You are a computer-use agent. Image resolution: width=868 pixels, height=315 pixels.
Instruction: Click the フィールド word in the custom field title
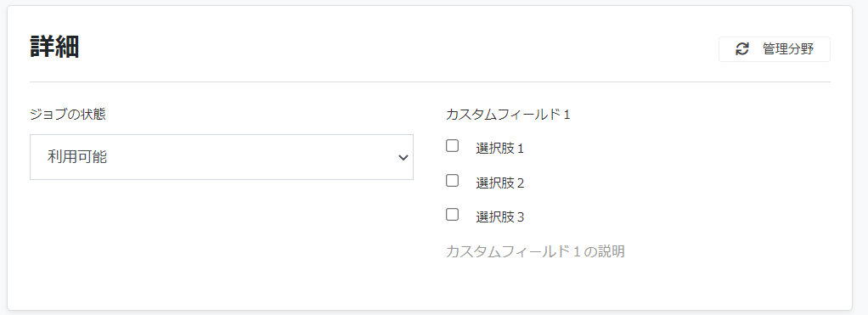530,115
